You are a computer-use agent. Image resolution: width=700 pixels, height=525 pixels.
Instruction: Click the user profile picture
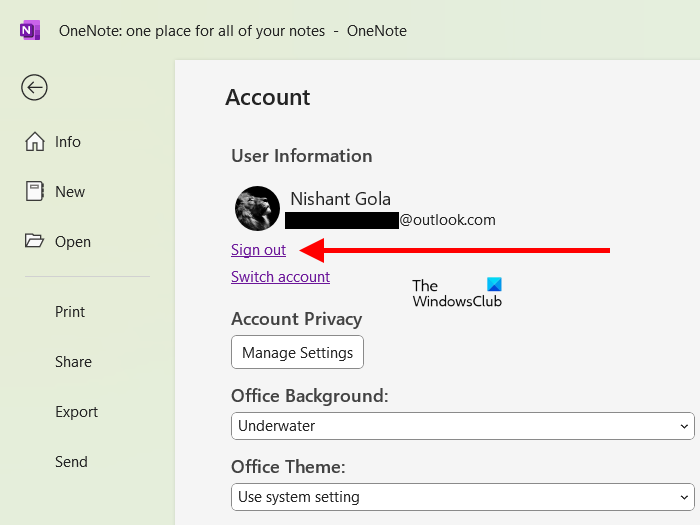pyautogui.click(x=257, y=208)
